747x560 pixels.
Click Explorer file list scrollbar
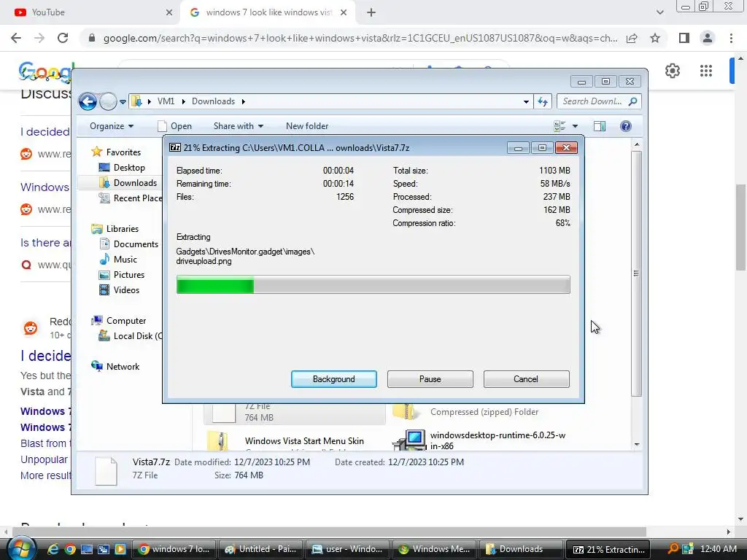(636, 274)
